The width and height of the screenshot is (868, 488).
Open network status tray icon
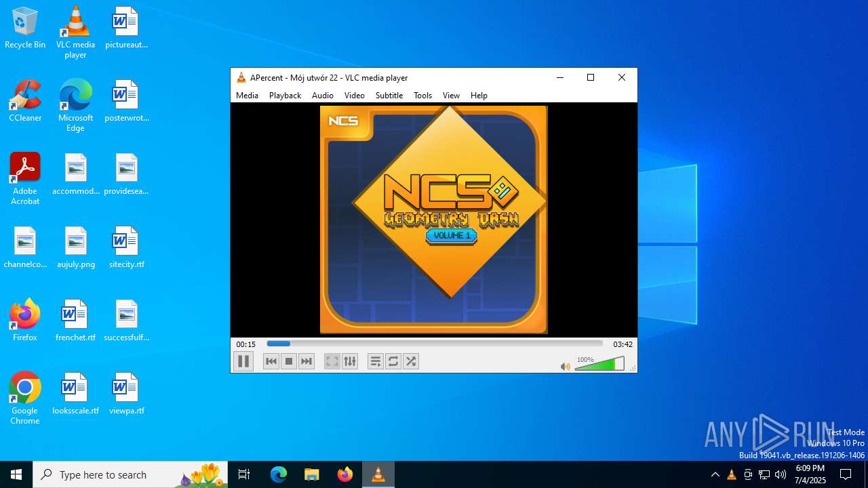tap(764, 474)
